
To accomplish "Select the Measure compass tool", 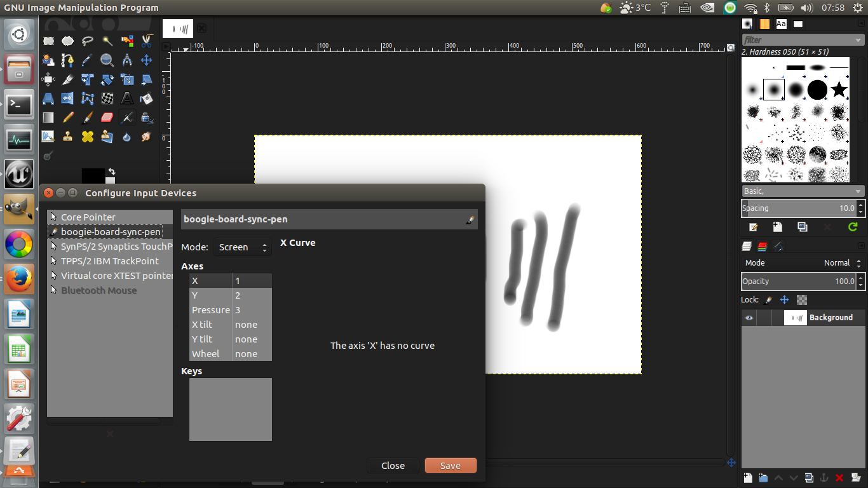I will [127, 60].
